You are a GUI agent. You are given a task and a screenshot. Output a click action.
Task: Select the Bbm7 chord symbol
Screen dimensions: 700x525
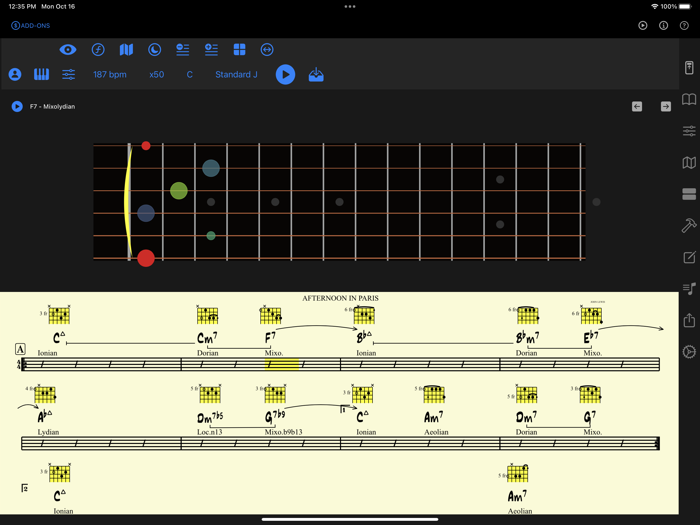pos(527,338)
